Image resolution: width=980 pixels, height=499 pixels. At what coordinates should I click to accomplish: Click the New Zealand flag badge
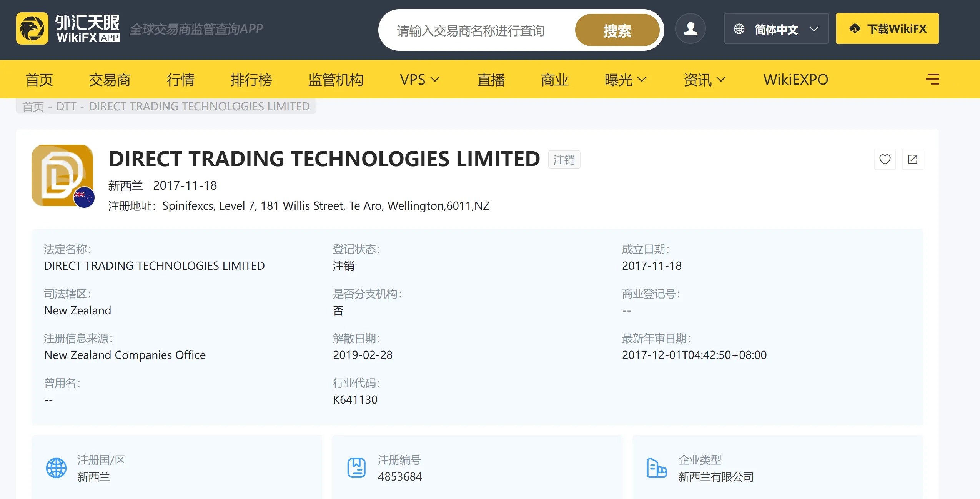(84, 197)
